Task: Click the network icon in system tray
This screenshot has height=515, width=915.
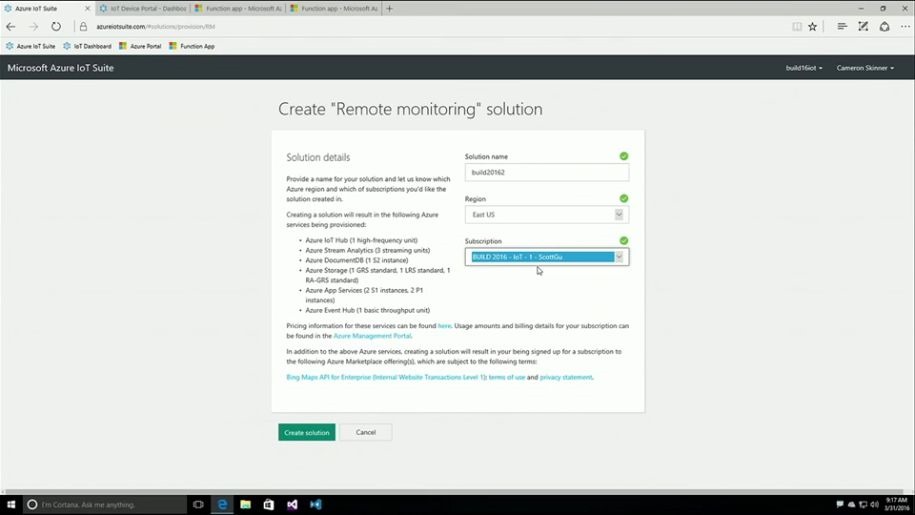Action: coord(862,505)
